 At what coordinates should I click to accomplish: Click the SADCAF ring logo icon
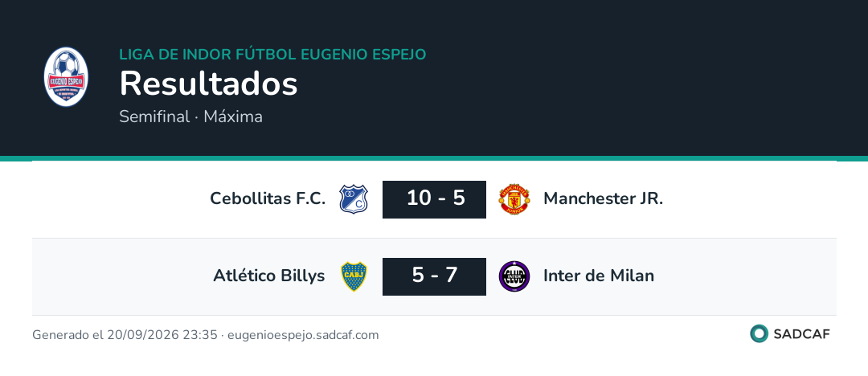[759, 333]
